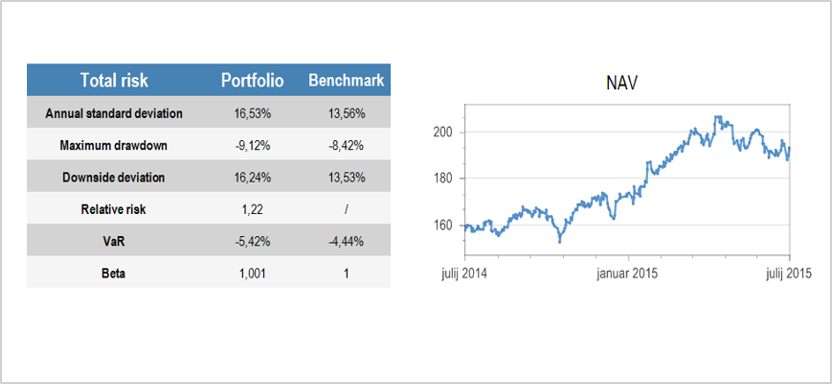Select portfolio value 16,53%

[x=253, y=114]
